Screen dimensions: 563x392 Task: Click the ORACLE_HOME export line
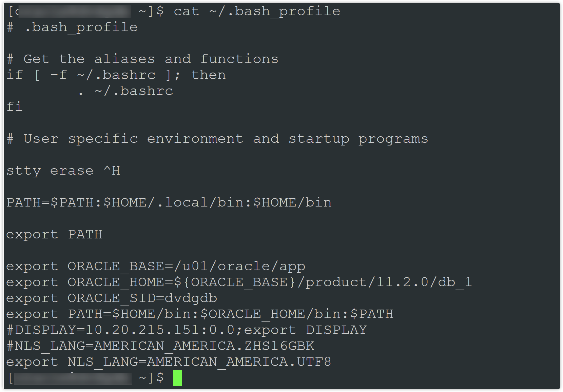[239, 282]
